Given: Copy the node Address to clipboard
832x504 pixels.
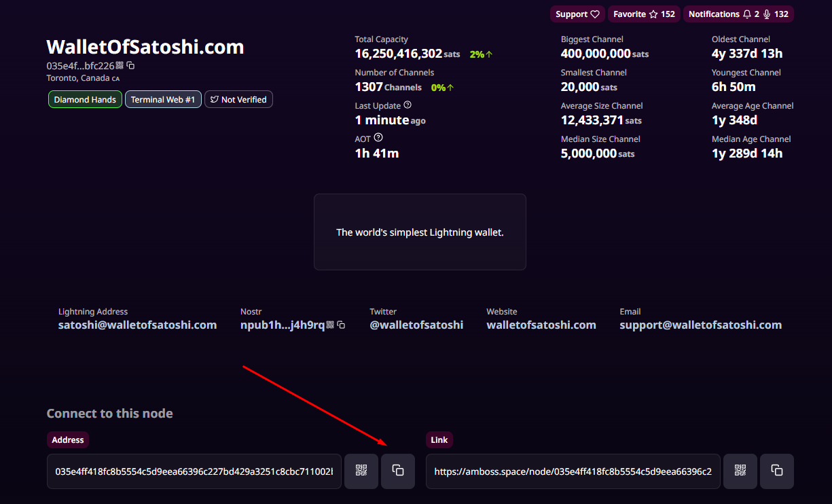Looking at the screenshot, I should (x=398, y=471).
